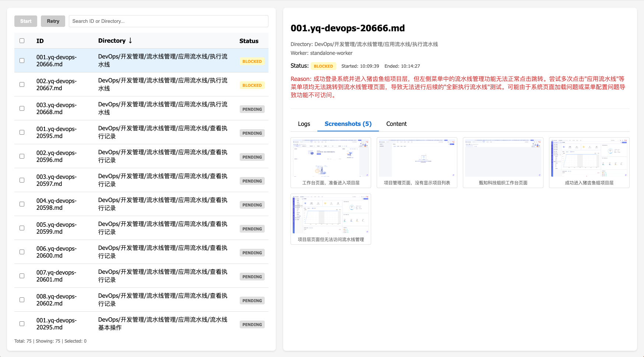Image resolution: width=644 pixels, height=357 pixels.
Task: Tick the checkbox for 005.yq-devops-20599.md
Action: (22, 228)
